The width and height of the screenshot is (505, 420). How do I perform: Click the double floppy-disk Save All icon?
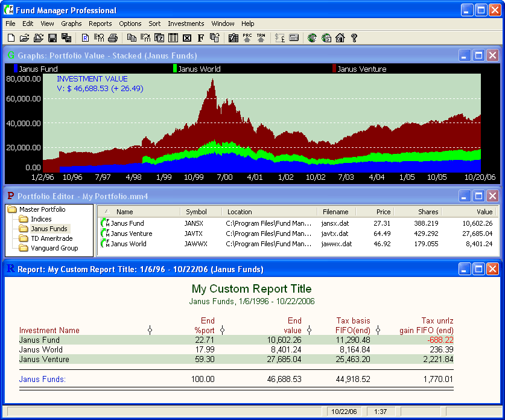(x=66, y=38)
